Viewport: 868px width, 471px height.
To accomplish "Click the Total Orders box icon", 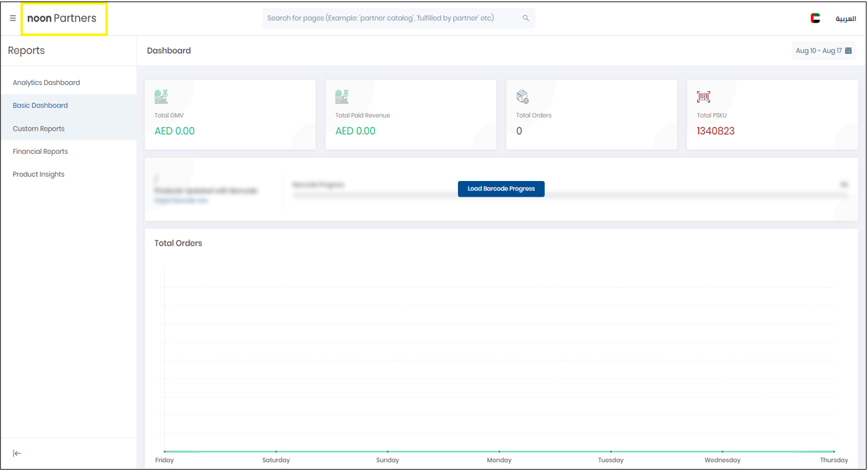I will 523,97.
